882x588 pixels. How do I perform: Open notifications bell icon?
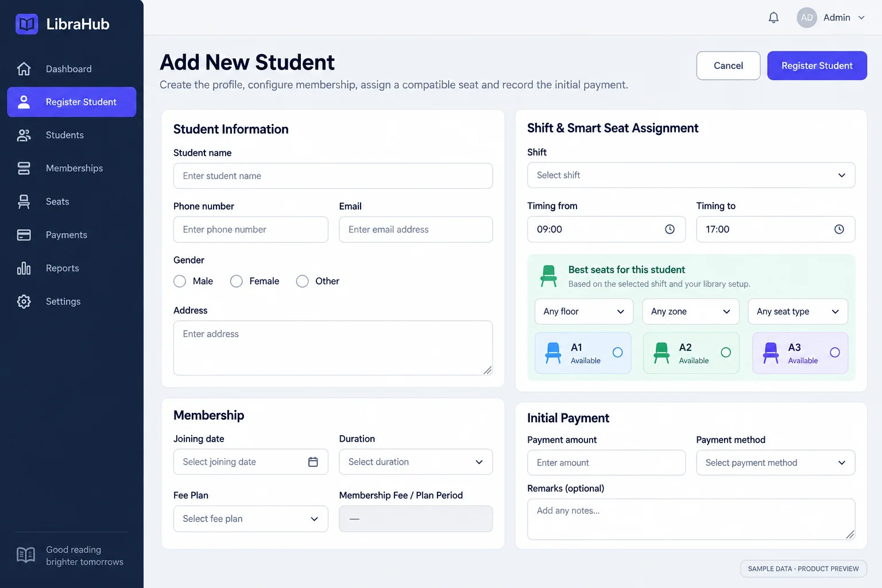(x=773, y=18)
